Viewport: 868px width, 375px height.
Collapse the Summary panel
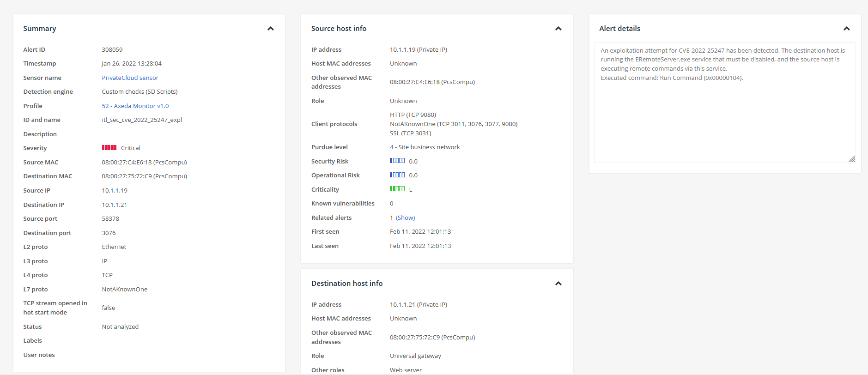(x=271, y=29)
